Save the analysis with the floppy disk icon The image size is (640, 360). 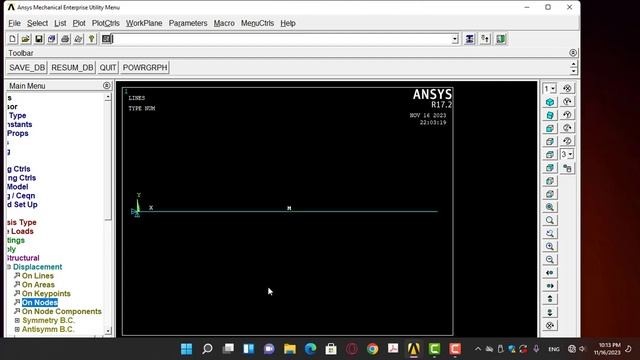[39, 39]
